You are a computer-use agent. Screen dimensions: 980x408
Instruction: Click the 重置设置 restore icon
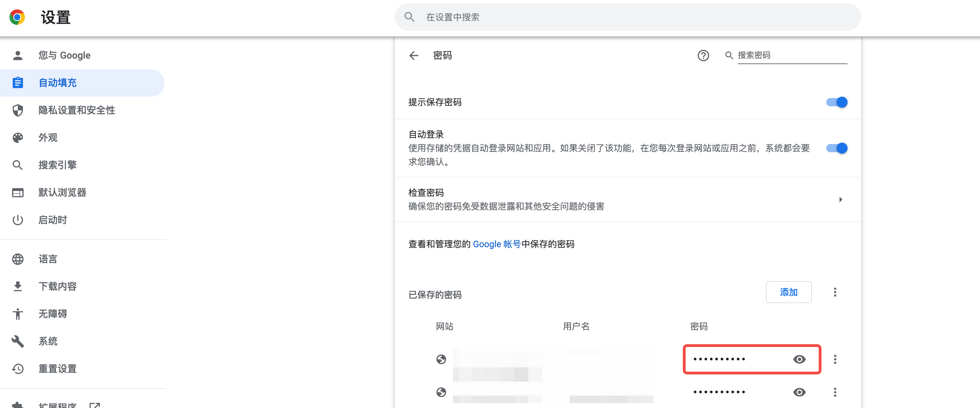click(17, 369)
